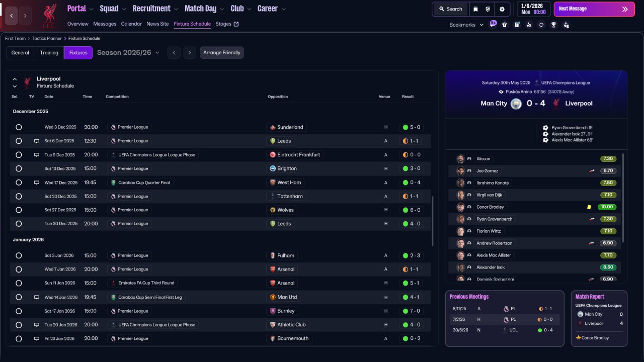Open the Season 2025/26 dropdown
644x362 pixels.
(x=128, y=53)
